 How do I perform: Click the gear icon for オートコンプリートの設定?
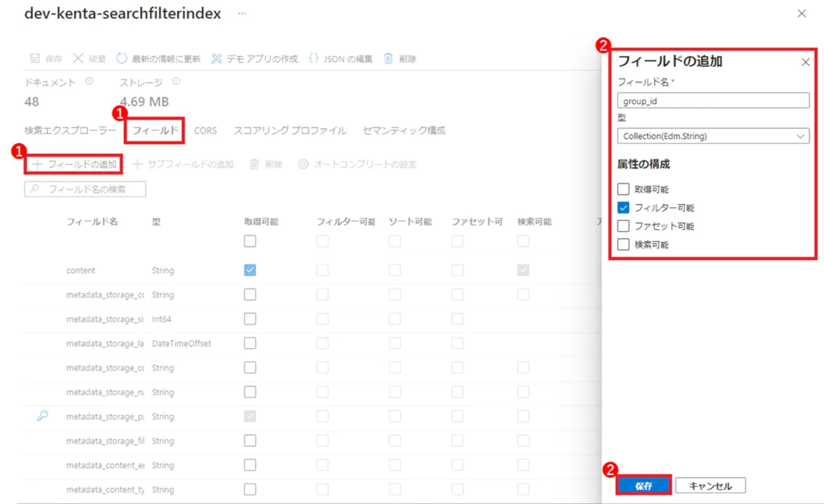[303, 165]
